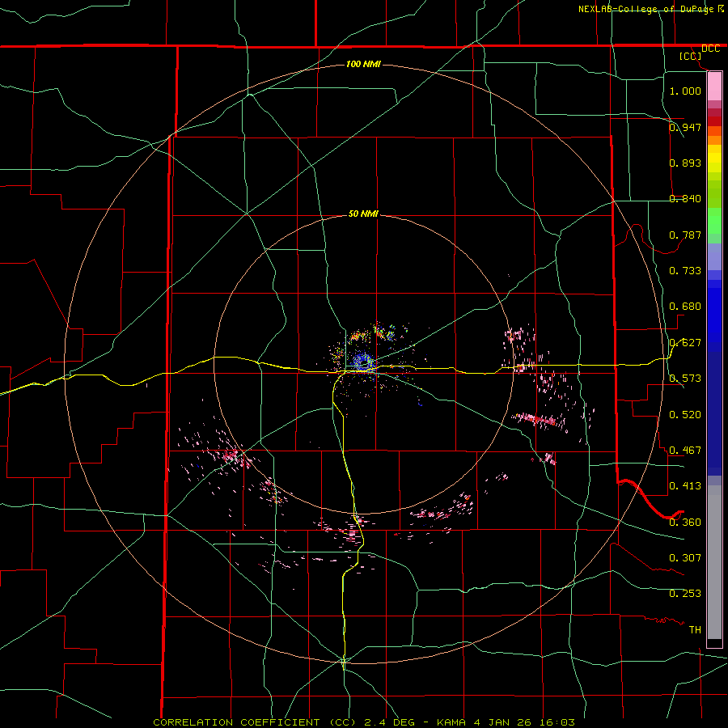The width and height of the screenshot is (728, 728).
Task: Click the 0.467 scale value
Action: coord(685,451)
